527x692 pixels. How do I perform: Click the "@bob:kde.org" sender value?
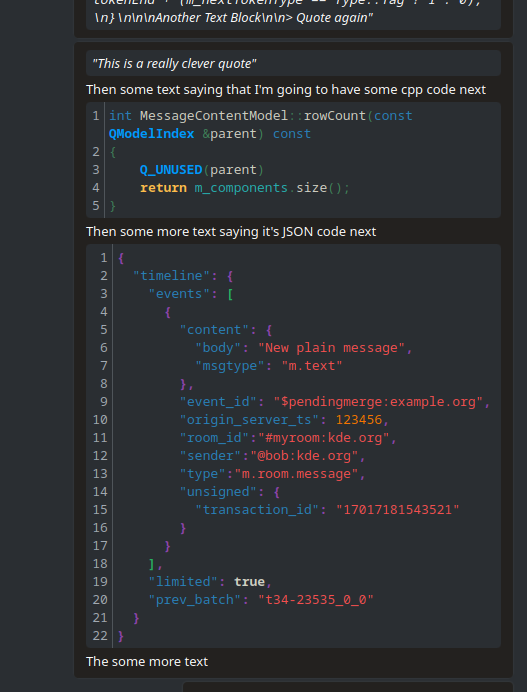[x=304, y=456]
